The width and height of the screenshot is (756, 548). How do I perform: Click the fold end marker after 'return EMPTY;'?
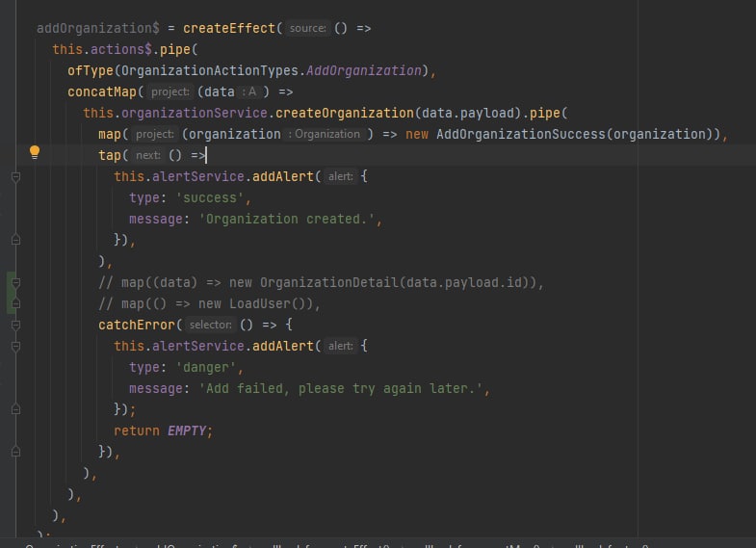click(x=16, y=452)
